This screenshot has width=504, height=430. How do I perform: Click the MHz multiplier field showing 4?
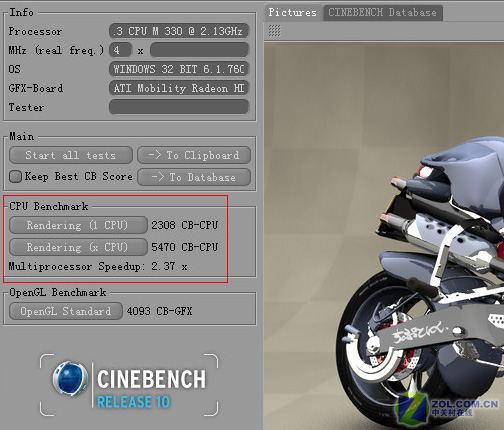coord(120,50)
